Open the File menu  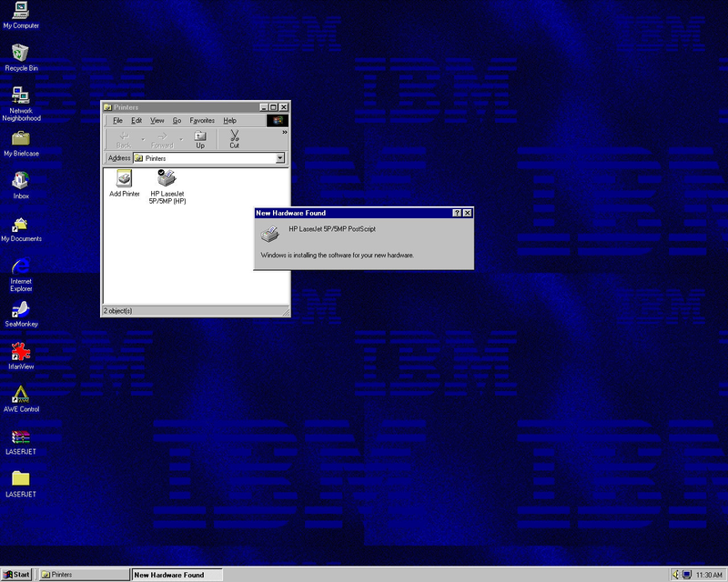[x=117, y=121]
